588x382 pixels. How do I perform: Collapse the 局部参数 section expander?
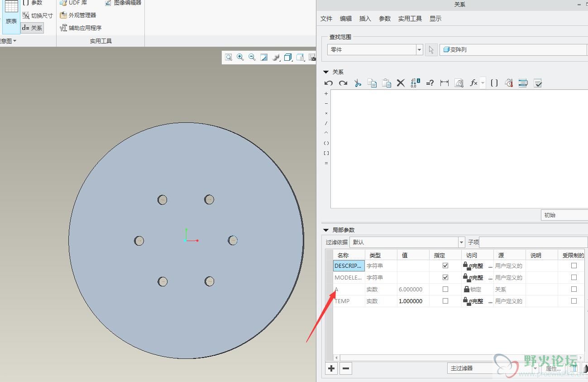(326, 230)
